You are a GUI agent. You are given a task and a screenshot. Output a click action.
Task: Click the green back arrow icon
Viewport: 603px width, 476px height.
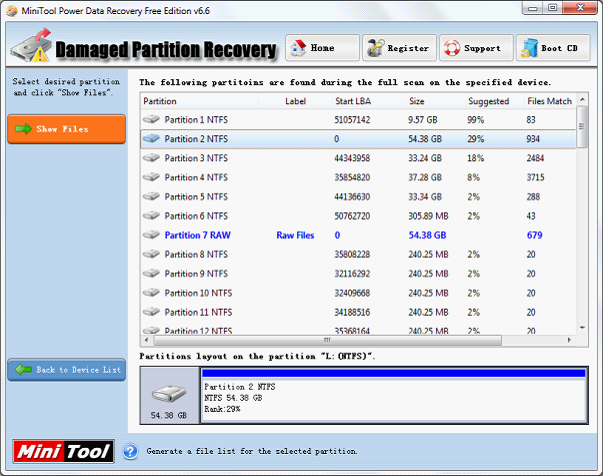coord(23,370)
